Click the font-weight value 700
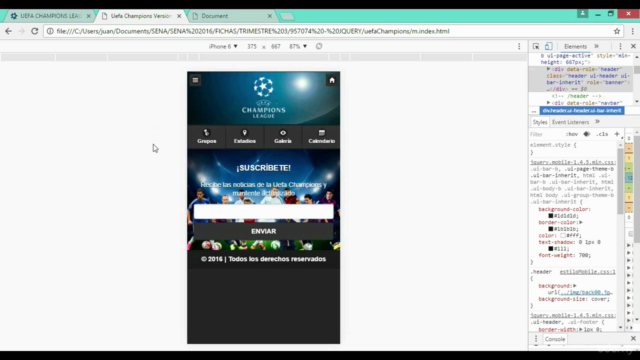The height and width of the screenshot is (360, 640). click(x=584, y=255)
